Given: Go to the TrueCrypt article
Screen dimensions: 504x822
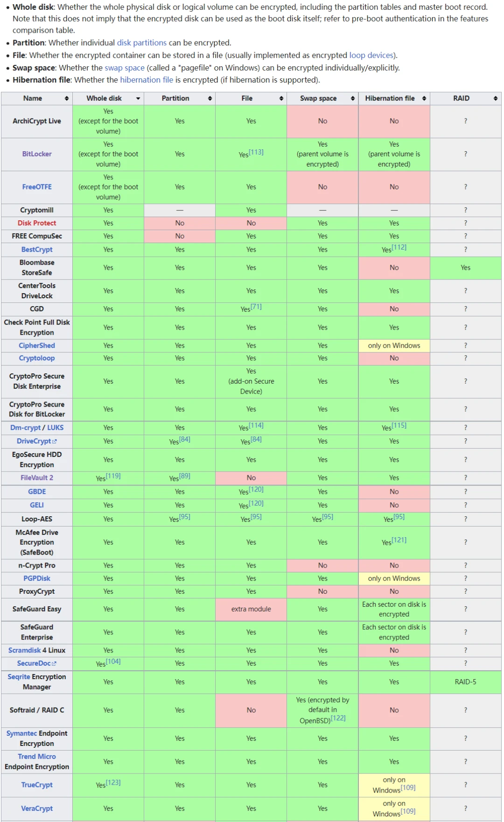Looking at the screenshot, I should [x=37, y=785].
